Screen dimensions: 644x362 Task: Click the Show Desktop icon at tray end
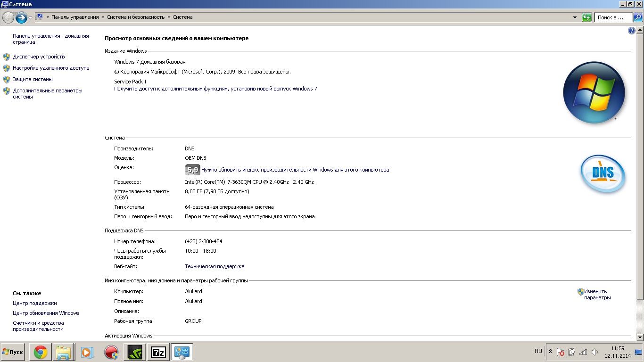click(x=638, y=352)
